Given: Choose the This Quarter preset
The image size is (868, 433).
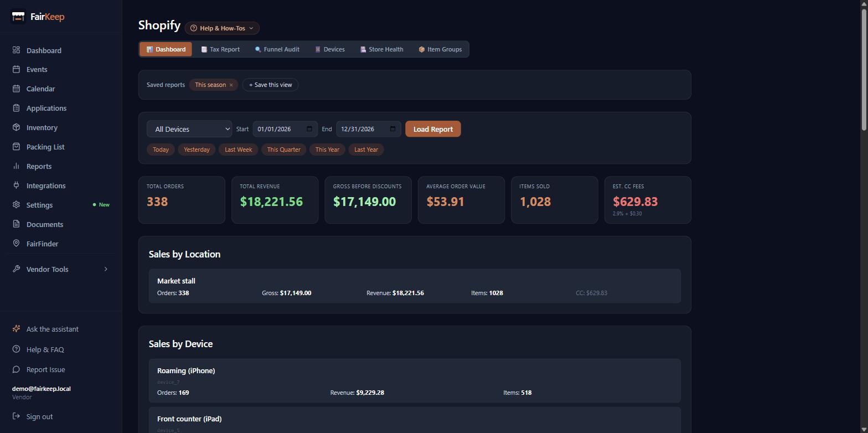Looking at the screenshot, I should (x=284, y=150).
